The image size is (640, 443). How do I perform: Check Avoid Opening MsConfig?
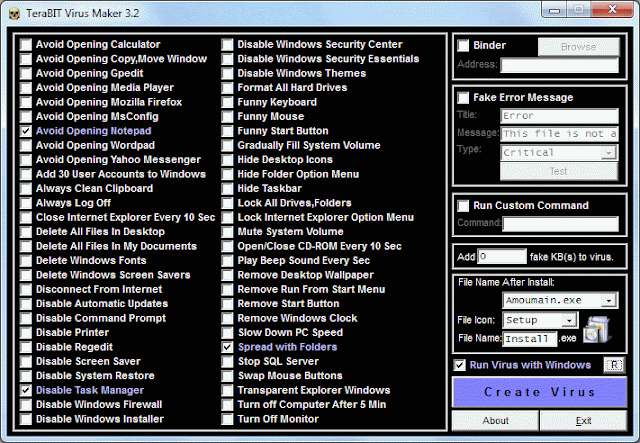[x=26, y=116]
